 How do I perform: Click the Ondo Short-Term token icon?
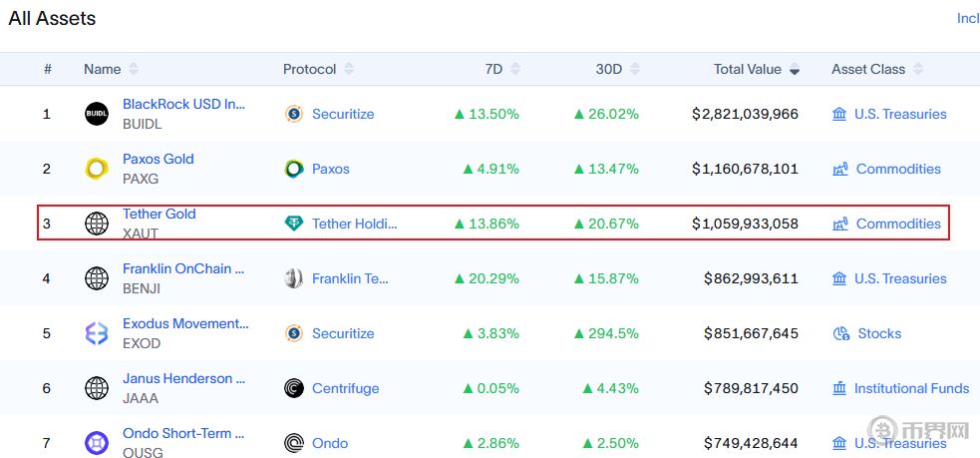point(97,443)
